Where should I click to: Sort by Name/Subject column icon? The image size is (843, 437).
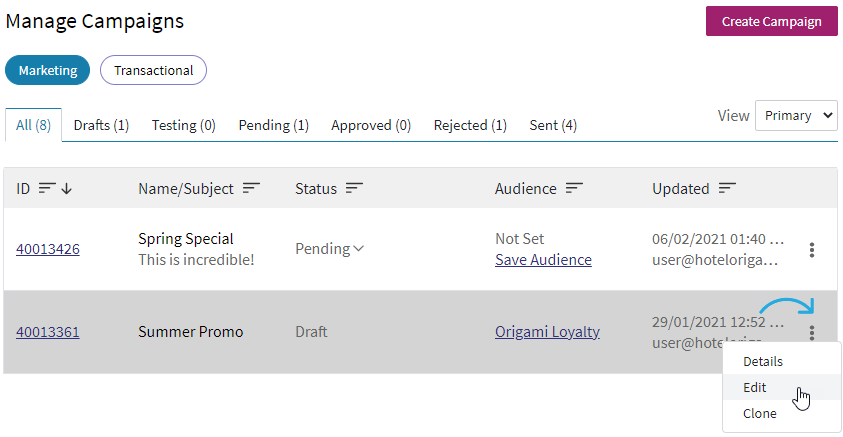point(251,188)
